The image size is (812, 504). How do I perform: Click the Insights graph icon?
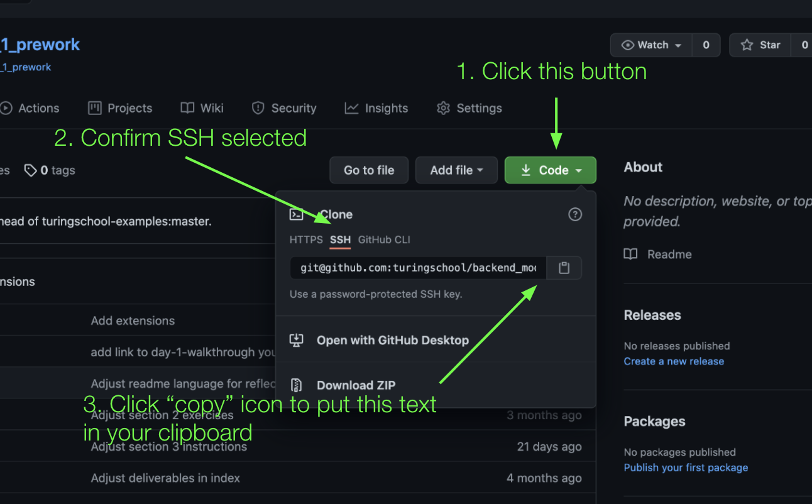351,108
